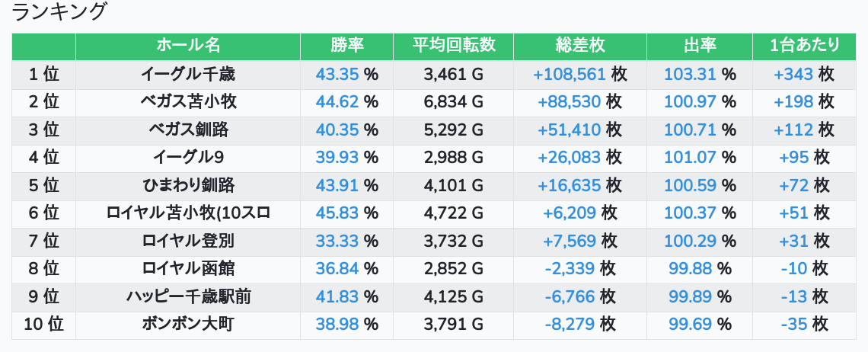Open the イーグル千歳 hall entry
868x352 pixels.
click(188, 75)
